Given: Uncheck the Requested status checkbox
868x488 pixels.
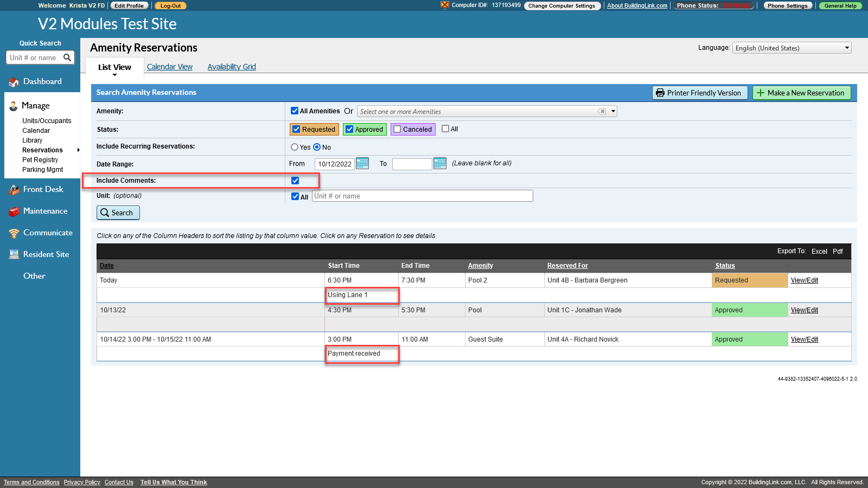Looking at the screenshot, I should coord(296,129).
